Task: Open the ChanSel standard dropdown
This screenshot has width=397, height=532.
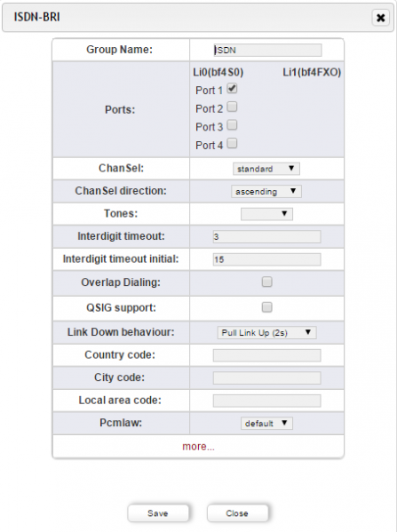Action: pos(266,169)
